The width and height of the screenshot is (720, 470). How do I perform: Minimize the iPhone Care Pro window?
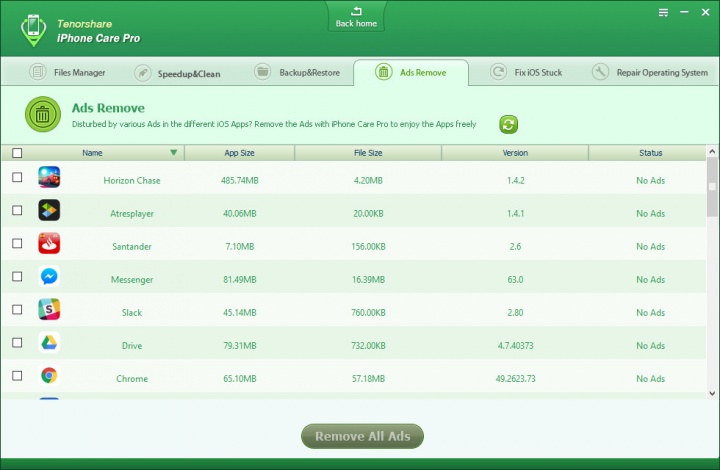[684, 12]
